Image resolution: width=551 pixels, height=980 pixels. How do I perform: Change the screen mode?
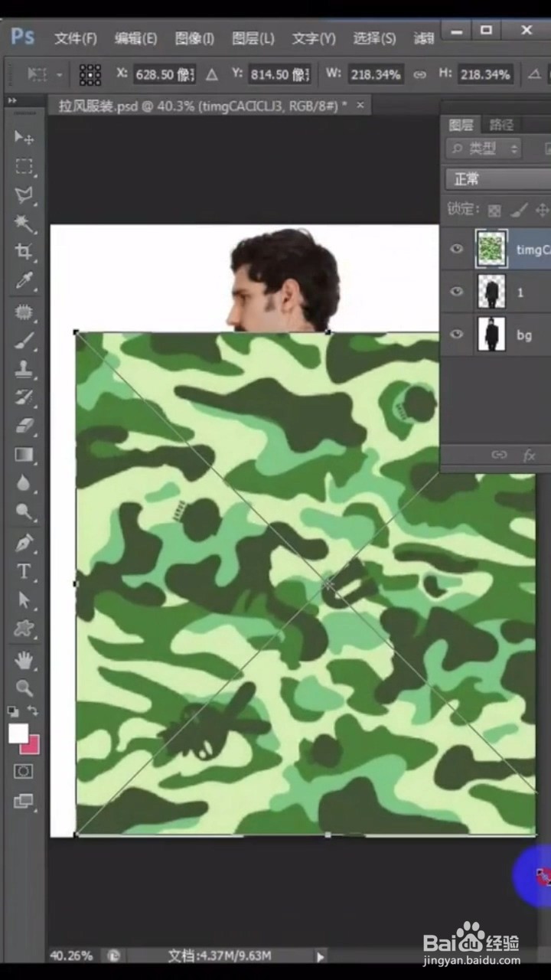24,801
